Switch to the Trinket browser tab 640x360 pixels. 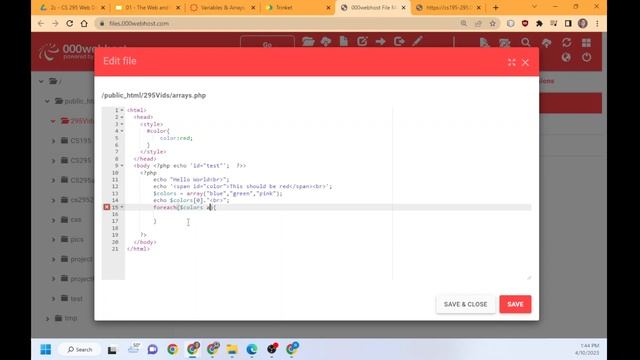(x=298, y=7)
